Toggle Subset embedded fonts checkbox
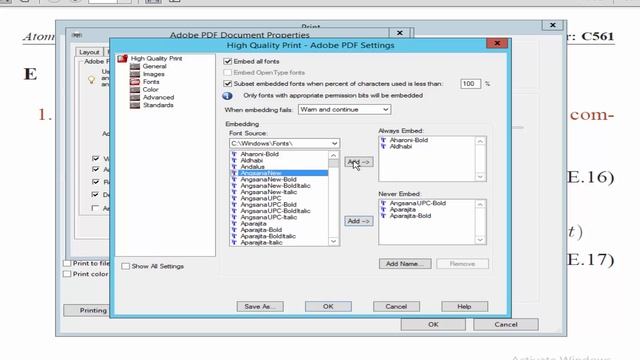 coord(228,84)
